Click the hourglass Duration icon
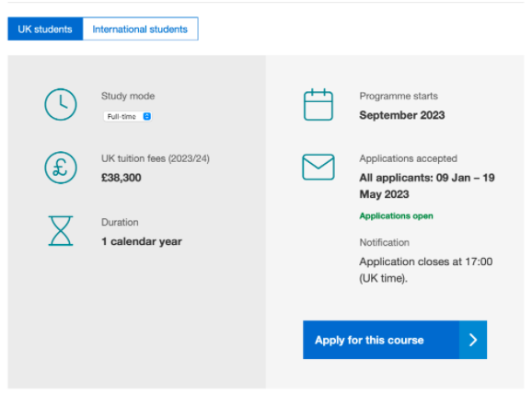Image resolution: width=532 pixels, height=395 pixels. pyautogui.click(x=61, y=231)
